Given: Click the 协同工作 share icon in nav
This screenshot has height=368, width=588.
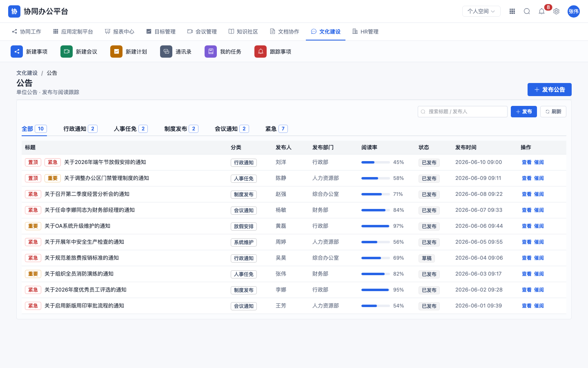Looking at the screenshot, I should pyautogui.click(x=15, y=31).
